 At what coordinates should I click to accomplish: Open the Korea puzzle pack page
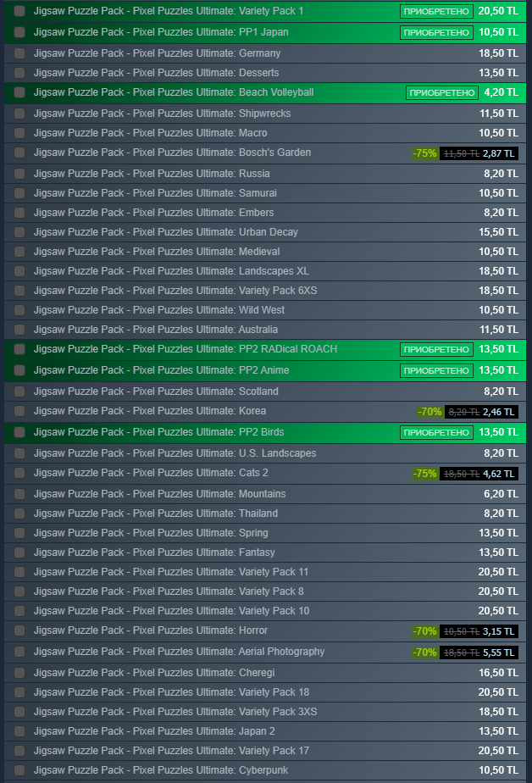pos(150,410)
